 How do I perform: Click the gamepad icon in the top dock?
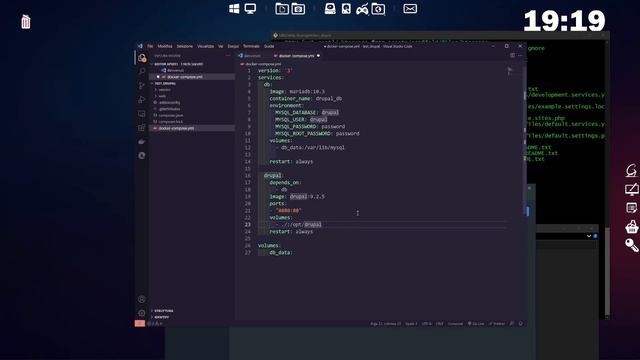coord(362,9)
